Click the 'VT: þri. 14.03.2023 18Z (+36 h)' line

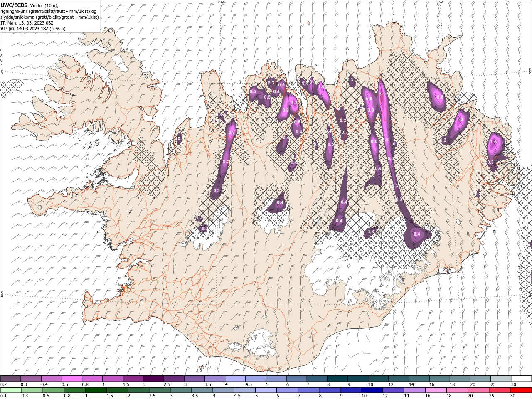tap(33, 29)
